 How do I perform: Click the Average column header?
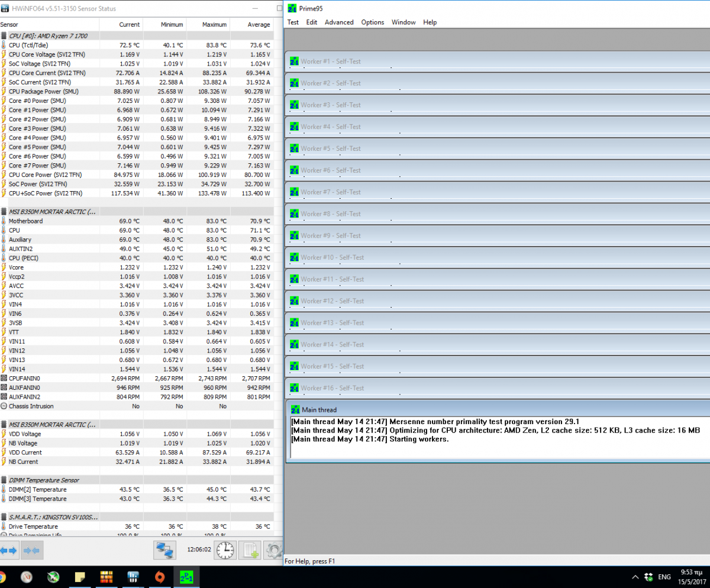click(x=251, y=25)
